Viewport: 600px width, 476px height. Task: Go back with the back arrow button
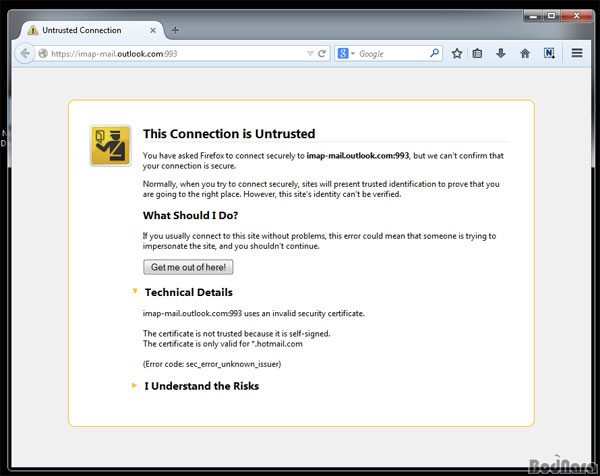pyautogui.click(x=25, y=54)
